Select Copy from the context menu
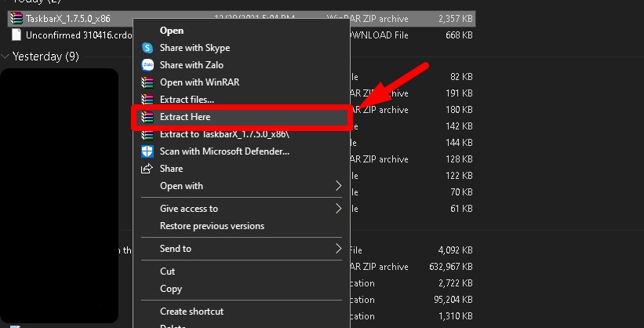The image size is (644, 328). click(171, 289)
